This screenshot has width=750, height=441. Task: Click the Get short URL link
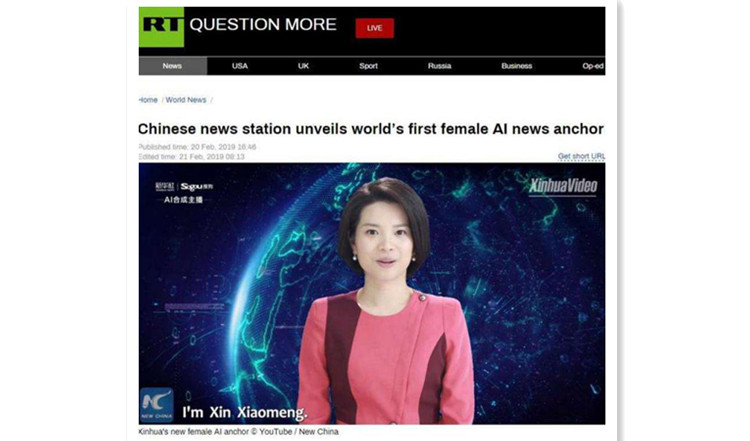[581, 156]
